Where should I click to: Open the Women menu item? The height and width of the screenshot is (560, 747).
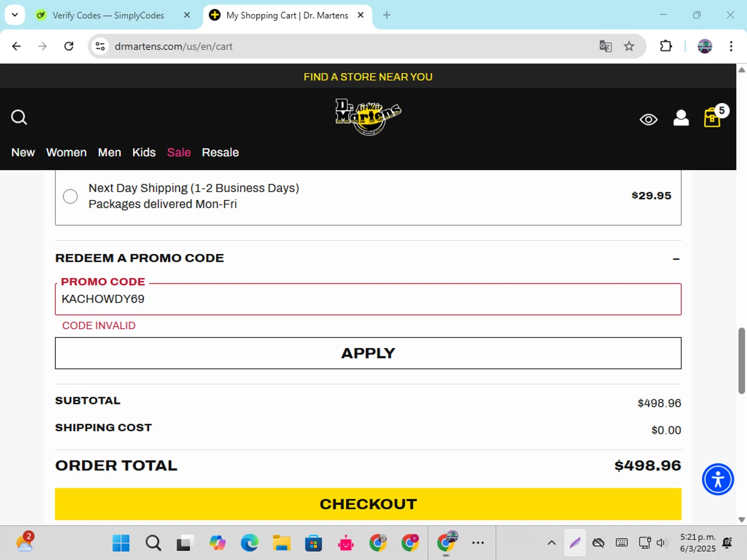[x=66, y=152]
